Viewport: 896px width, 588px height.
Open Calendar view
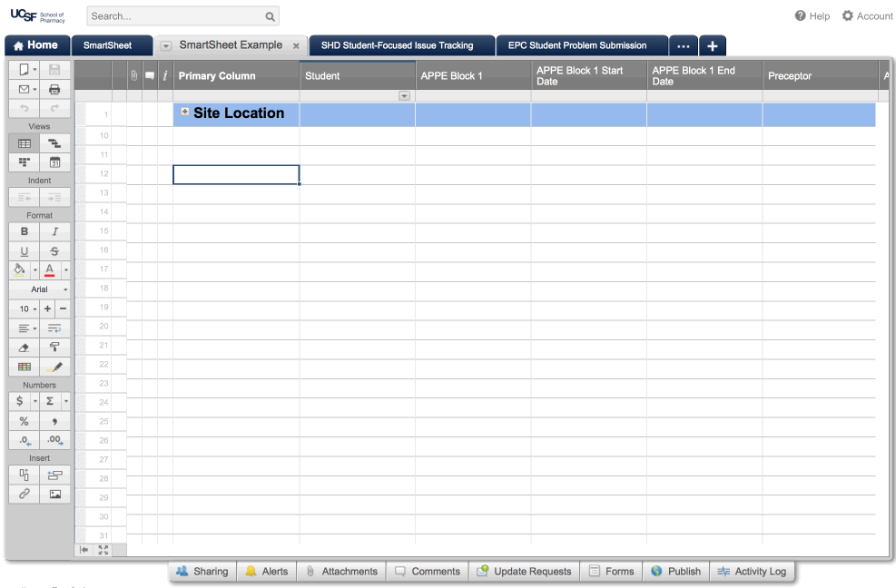click(x=54, y=162)
